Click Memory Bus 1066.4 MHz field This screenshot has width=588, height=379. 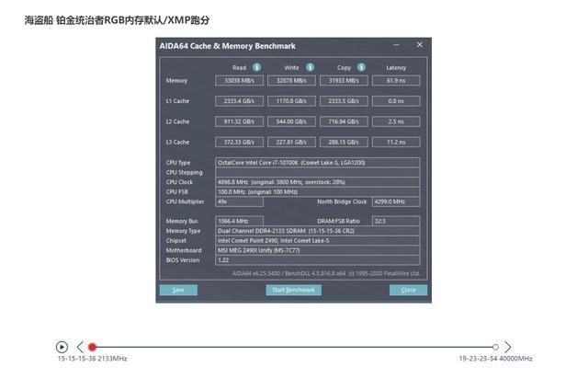(239, 221)
